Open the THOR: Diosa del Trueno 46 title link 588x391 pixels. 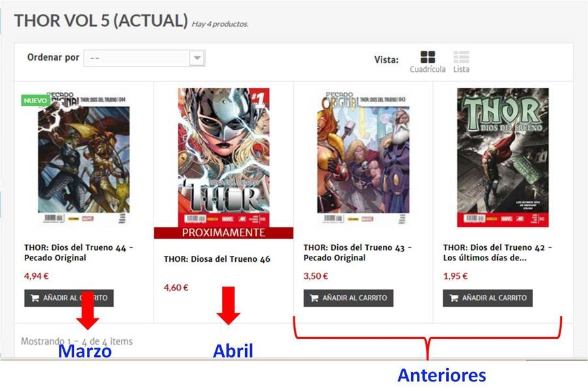click(x=217, y=259)
